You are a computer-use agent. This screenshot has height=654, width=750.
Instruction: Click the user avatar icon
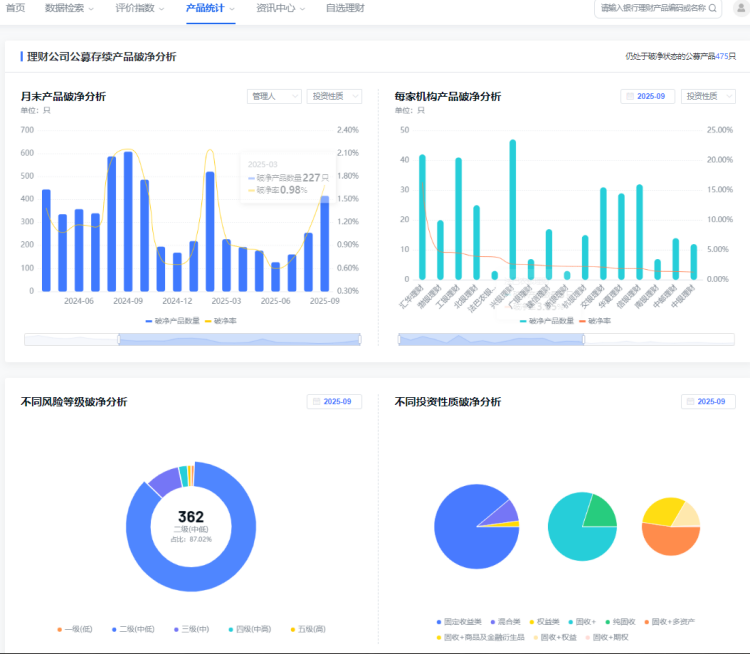point(740,8)
